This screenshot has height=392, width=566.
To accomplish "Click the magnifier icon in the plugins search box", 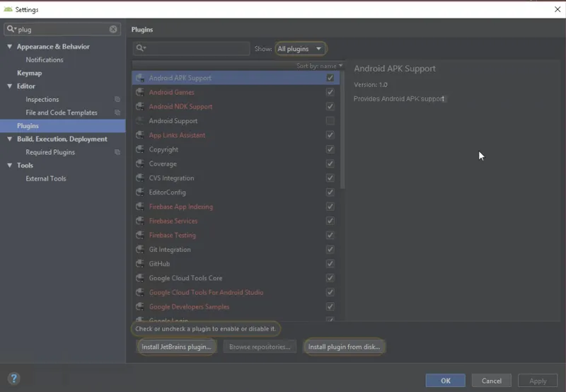I will 141,48.
